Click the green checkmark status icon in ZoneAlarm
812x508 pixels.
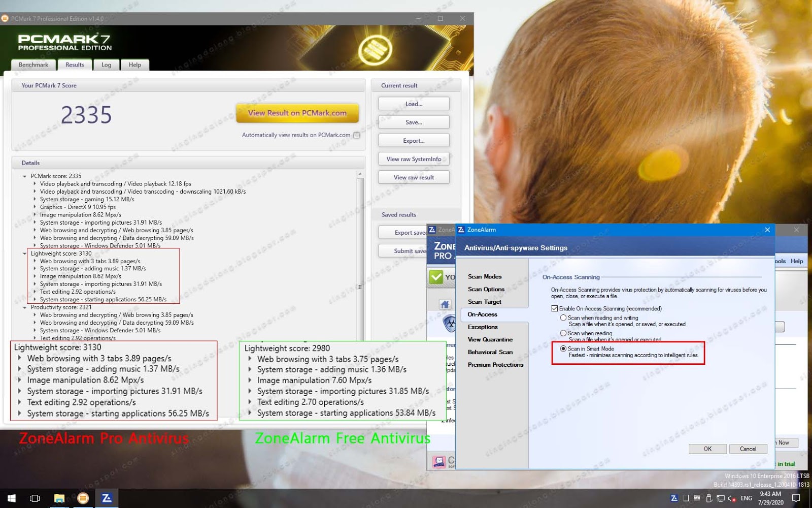436,277
